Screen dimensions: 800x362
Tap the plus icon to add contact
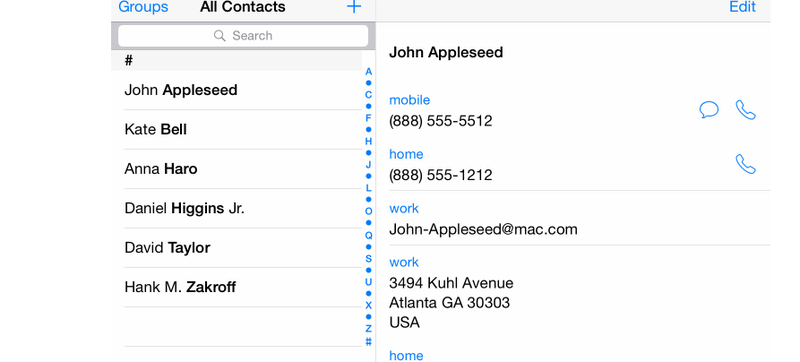pos(354,7)
